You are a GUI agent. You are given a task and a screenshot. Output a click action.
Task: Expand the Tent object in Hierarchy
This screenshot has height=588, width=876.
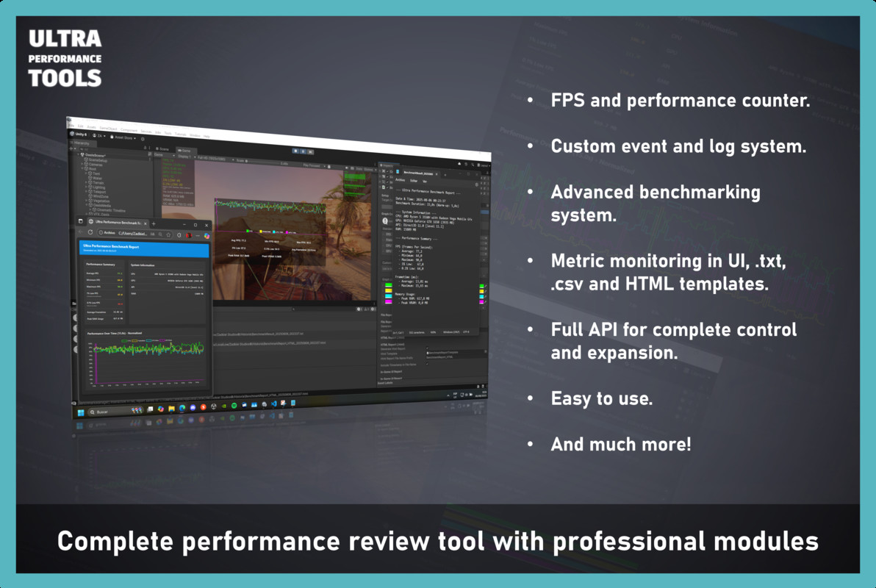[x=86, y=173]
